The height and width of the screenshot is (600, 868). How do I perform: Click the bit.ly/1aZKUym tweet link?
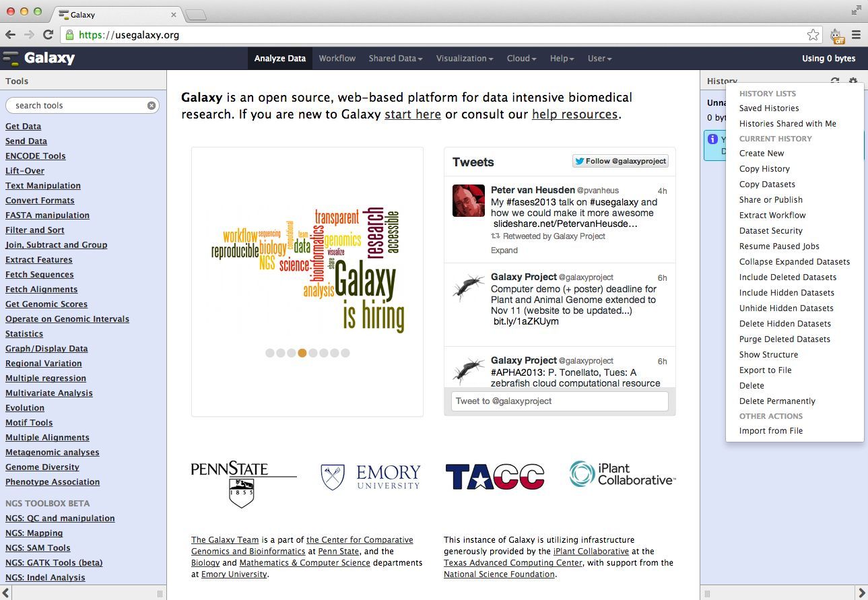527,321
